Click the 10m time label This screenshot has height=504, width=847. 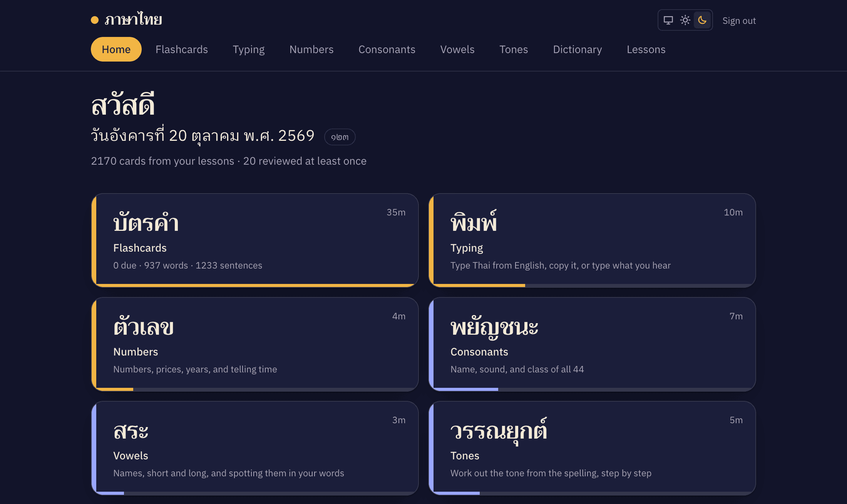pyautogui.click(x=733, y=212)
